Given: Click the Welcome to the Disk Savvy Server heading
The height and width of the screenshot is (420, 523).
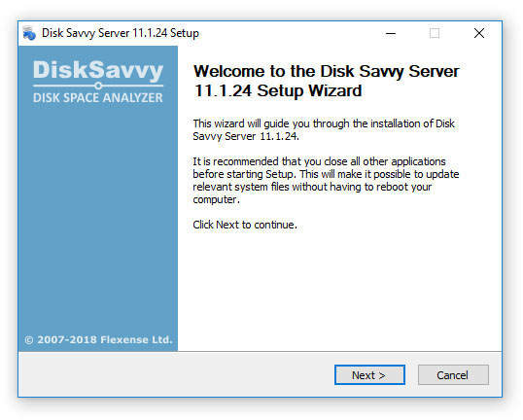Looking at the screenshot, I should click(327, 71).
